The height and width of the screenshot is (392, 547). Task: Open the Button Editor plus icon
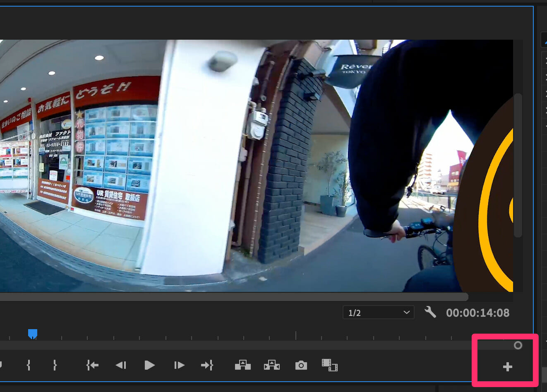[x=507, y=367]
